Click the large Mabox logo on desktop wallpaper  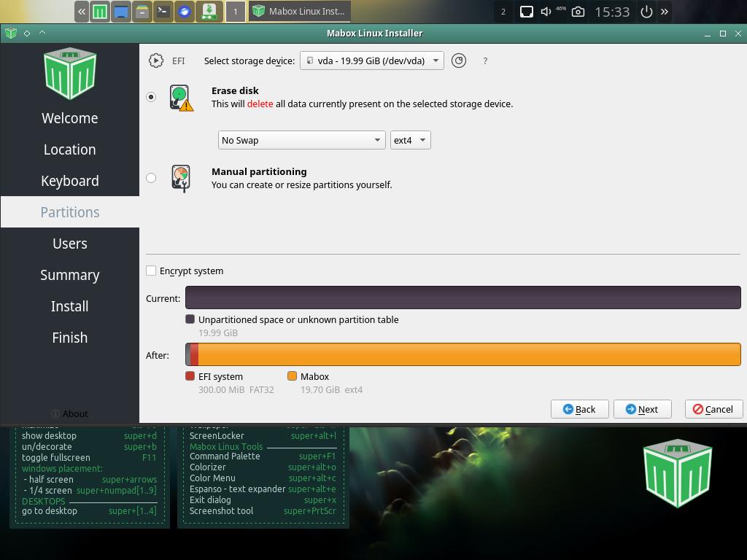[x=678, y=473]
